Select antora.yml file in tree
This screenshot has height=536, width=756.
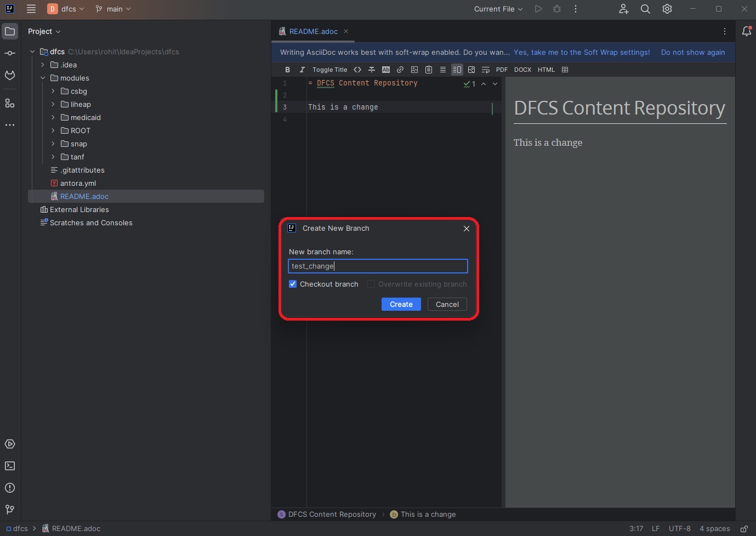click(146, 183)
